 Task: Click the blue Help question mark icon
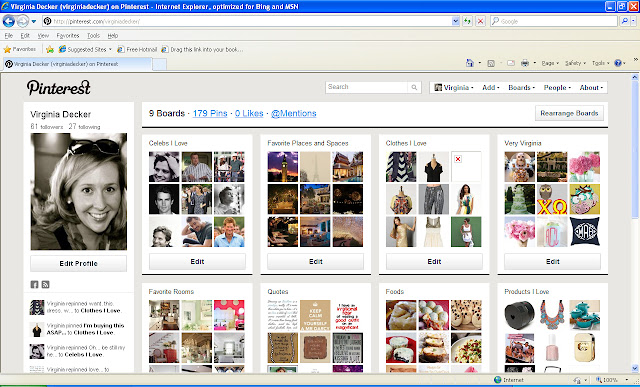click(x=618, y=63)
